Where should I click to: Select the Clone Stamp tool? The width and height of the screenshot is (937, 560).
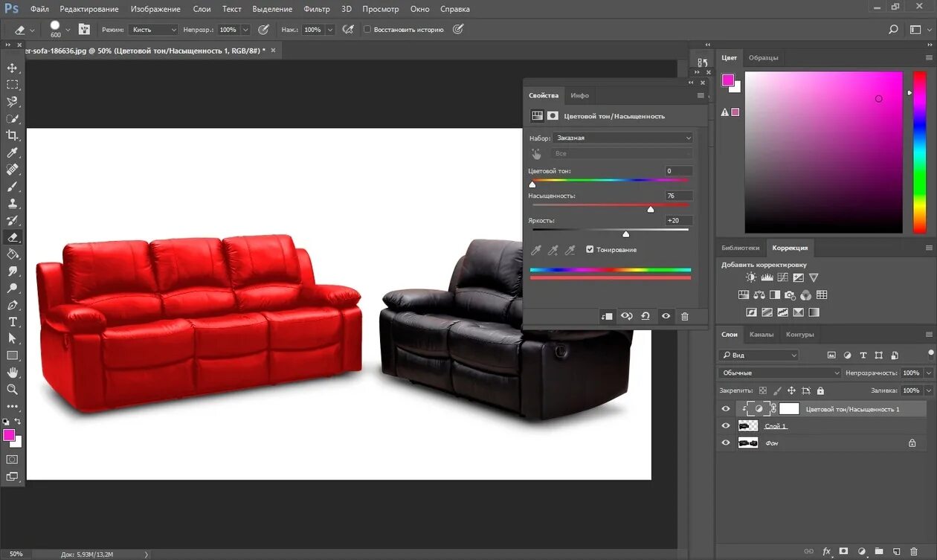pyautogui.click(x=12, y=204)
